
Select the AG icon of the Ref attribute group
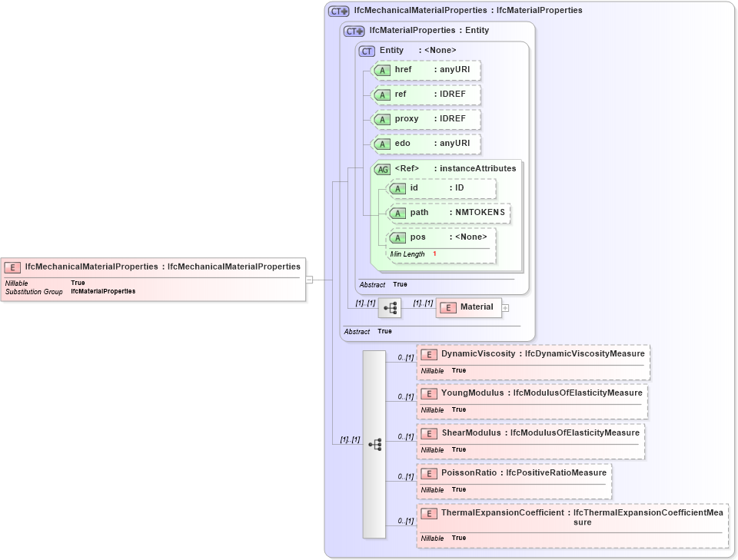coord(382,169)
